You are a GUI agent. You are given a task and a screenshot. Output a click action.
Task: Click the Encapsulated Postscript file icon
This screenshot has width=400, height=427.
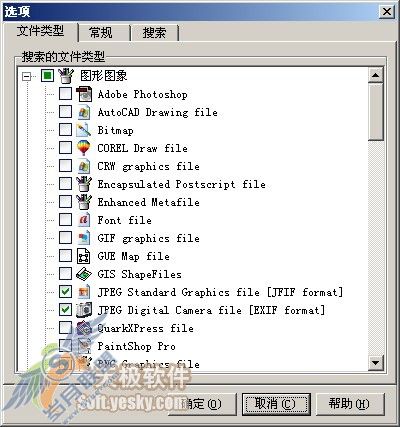tap(84, 184)
